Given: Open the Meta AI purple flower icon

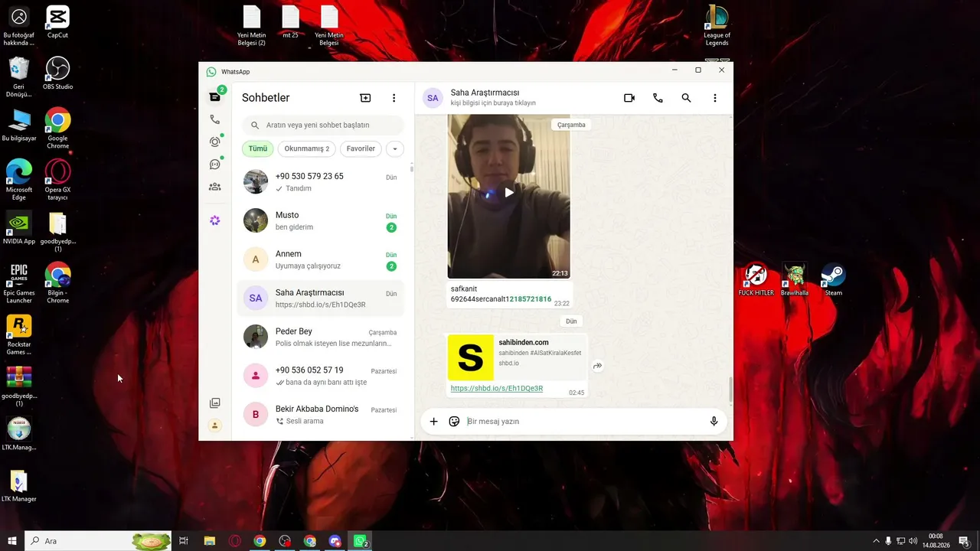Looking at the screenshot, I should 215,220.
